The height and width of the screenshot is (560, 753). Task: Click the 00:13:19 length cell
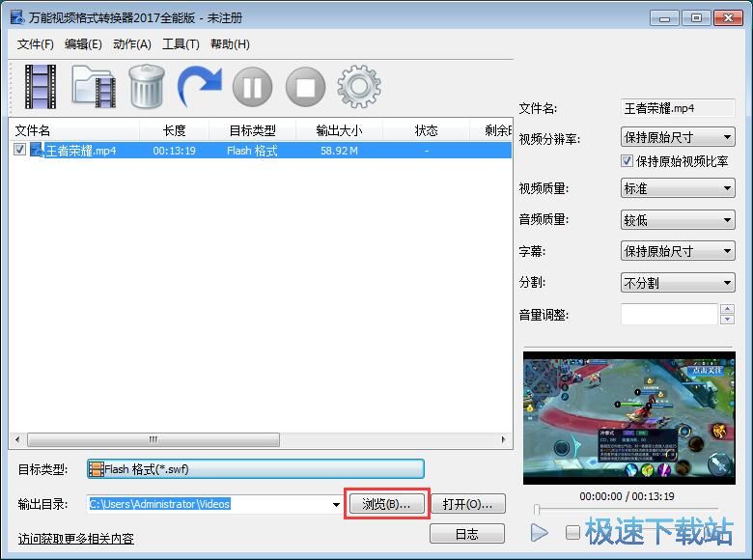pyautogui.click(x=175, y=151)
